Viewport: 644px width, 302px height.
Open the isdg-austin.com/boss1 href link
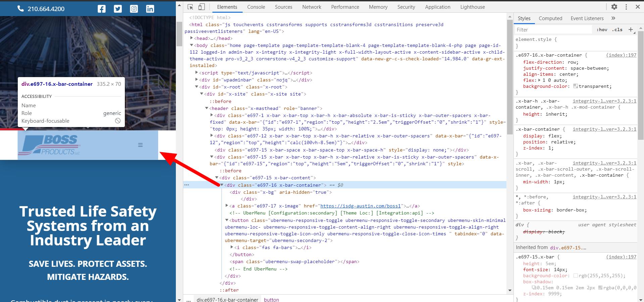point(360,206)
